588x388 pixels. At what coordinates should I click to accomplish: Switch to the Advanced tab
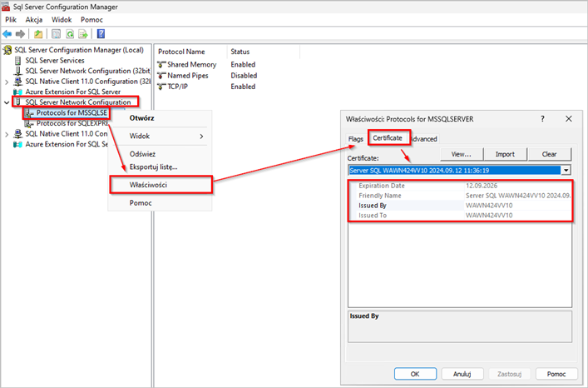tap(424, 139)
